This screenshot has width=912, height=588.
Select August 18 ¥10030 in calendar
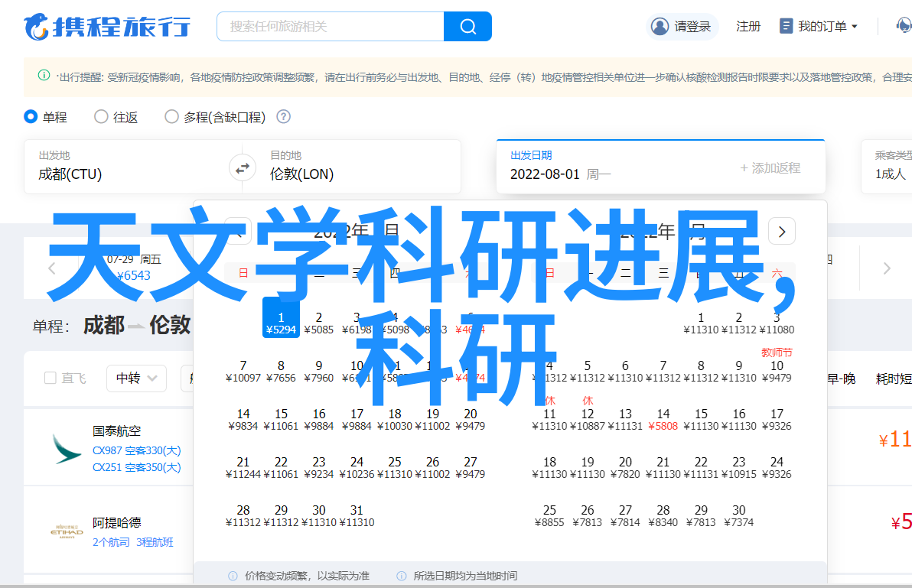click(x=395, y=420)
